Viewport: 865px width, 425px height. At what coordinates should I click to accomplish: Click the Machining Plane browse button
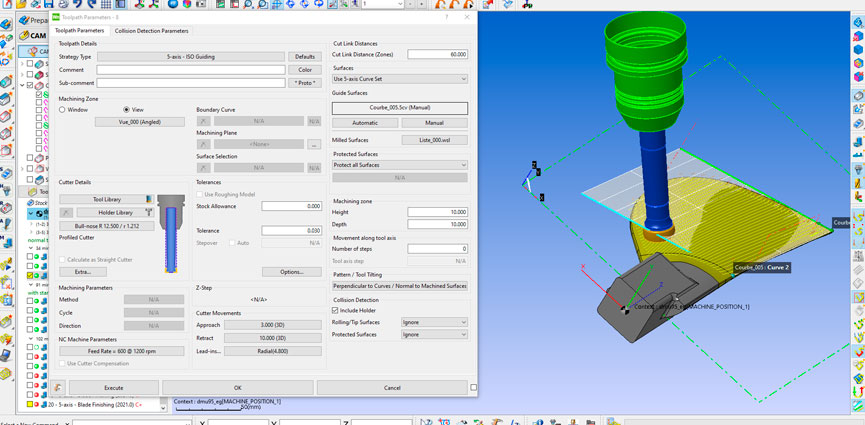coord(314,144)
